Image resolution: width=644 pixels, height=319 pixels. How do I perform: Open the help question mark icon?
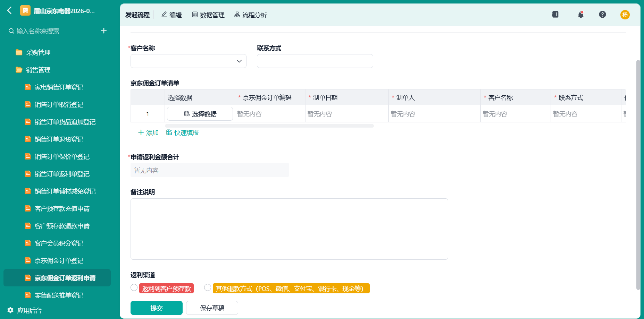[x=602, y=15]
